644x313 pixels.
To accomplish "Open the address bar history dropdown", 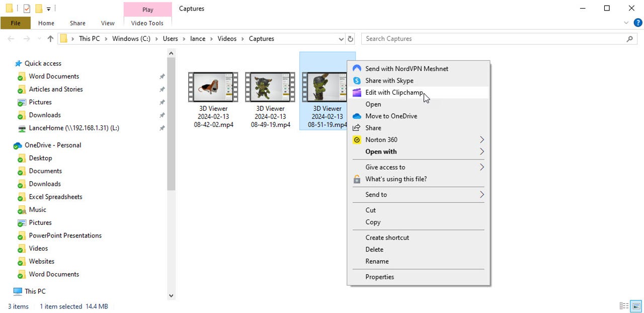I will click(341, 39).
